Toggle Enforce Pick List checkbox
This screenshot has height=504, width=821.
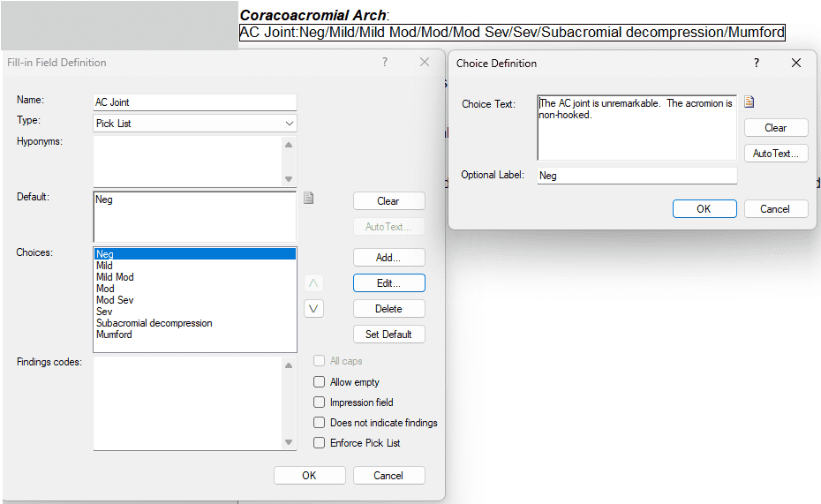(x=320, y=443)
